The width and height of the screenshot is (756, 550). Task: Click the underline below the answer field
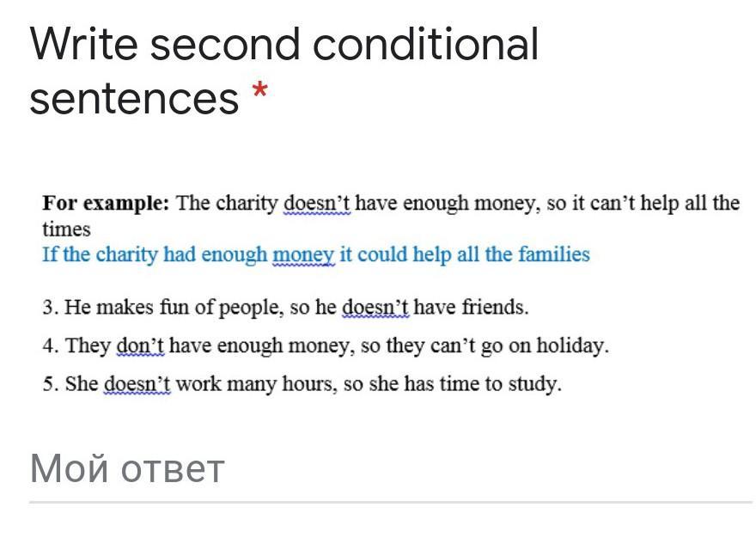point(391,502)
